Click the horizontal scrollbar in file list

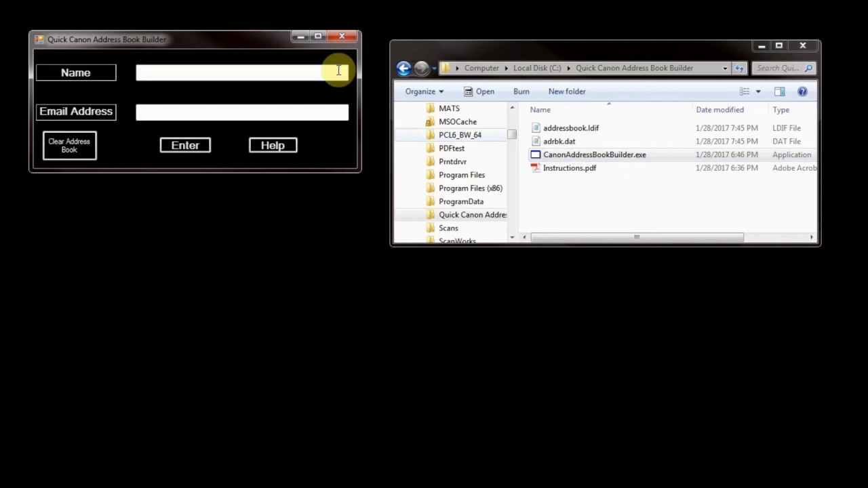pos(637,237)
